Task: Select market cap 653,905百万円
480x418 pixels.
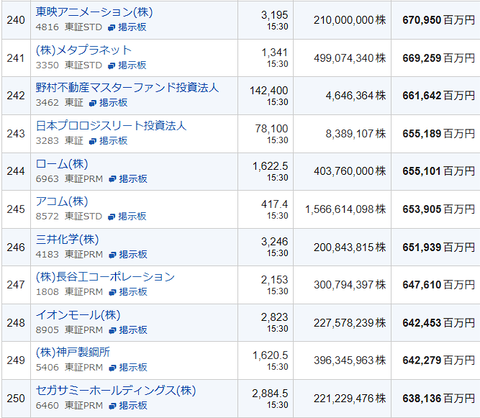Action: pyautogui.click(x=439, y=209)
